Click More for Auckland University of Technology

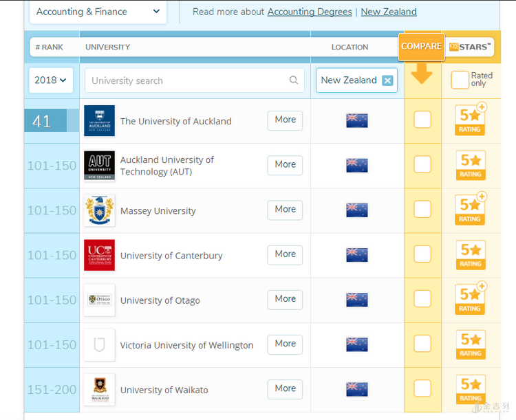285,165
